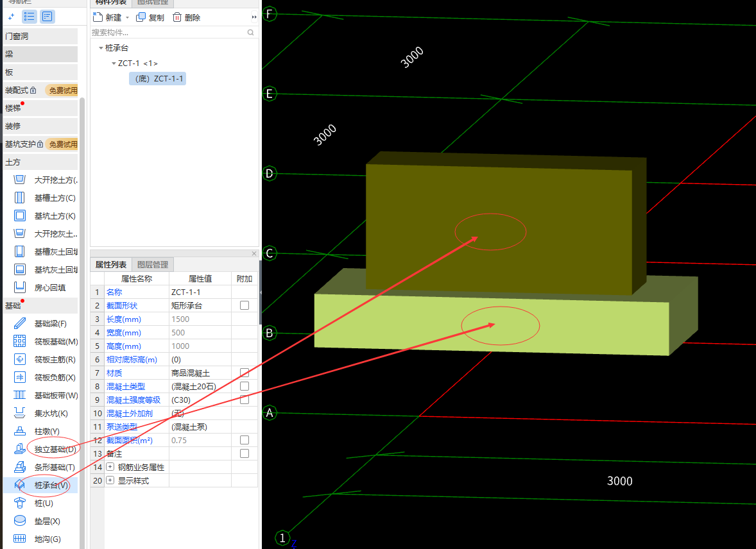The width and height of the screenshot is (756, 549).
Task: Select the 集水坑(K) icon
Action: (x=20, y=413)
